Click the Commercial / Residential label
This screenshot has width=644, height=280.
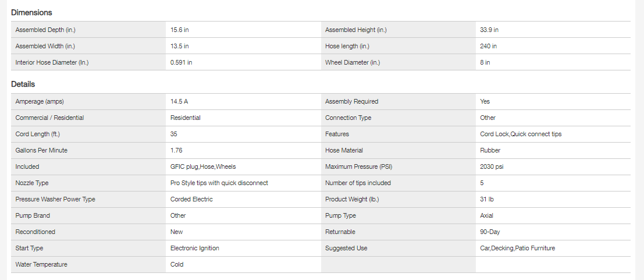49,118
